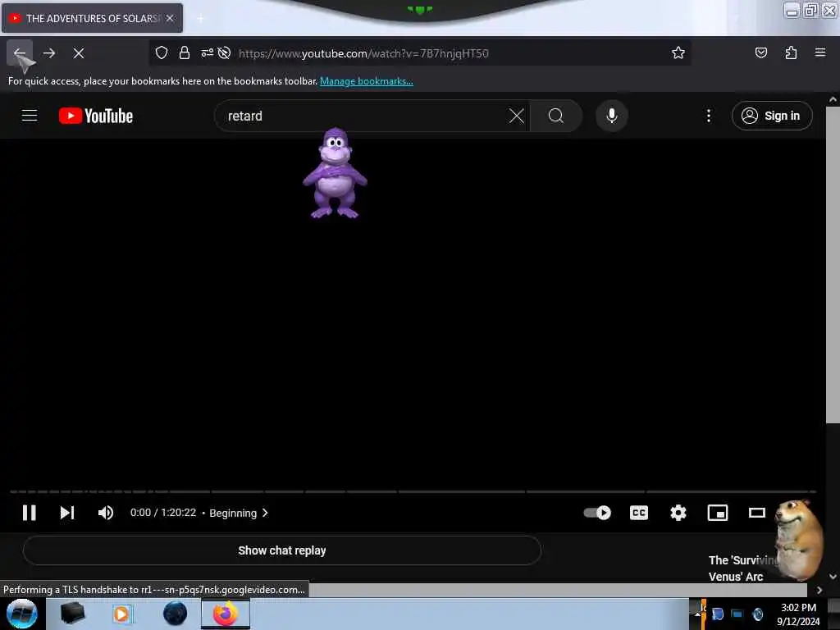The image size is (840, 630).
Task: Open YouTube settings three-dot menu
Action: (x=708, y=116)
